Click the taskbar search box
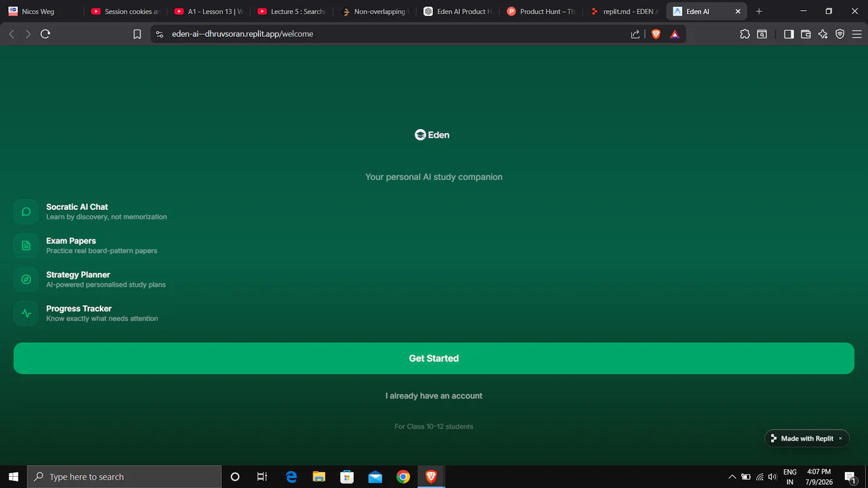 click(x=124, y=477)
